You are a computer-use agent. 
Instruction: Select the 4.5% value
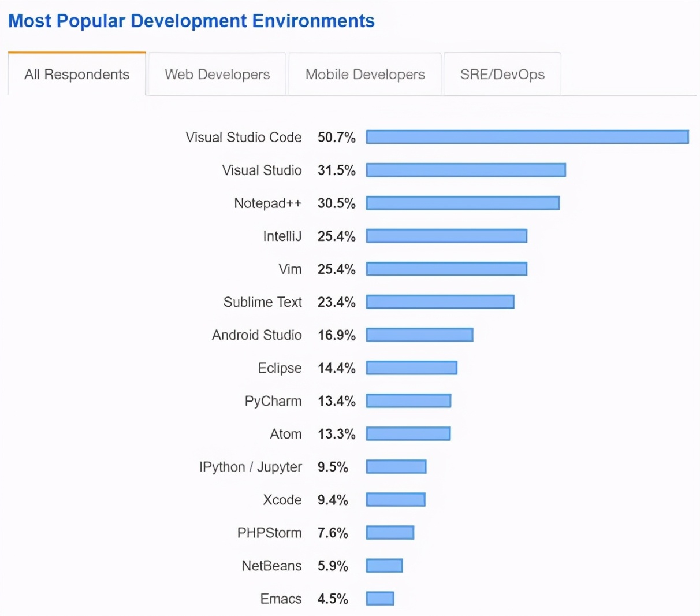(x=333, y=598)
